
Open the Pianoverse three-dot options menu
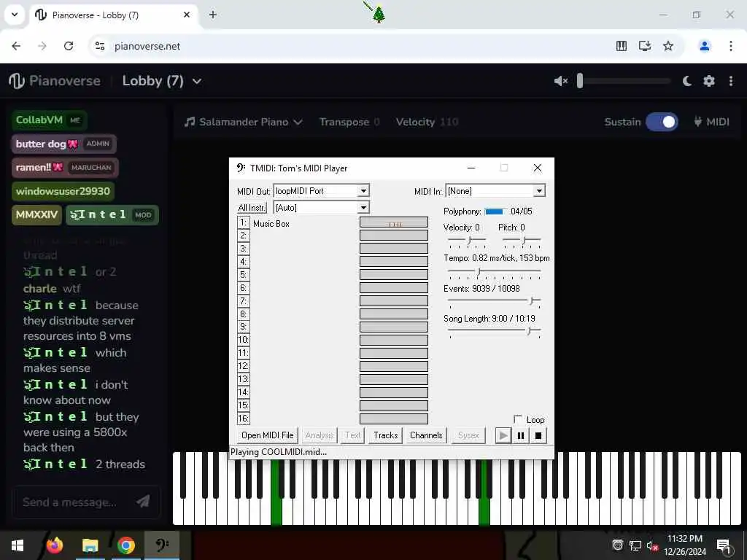[731, 81]
